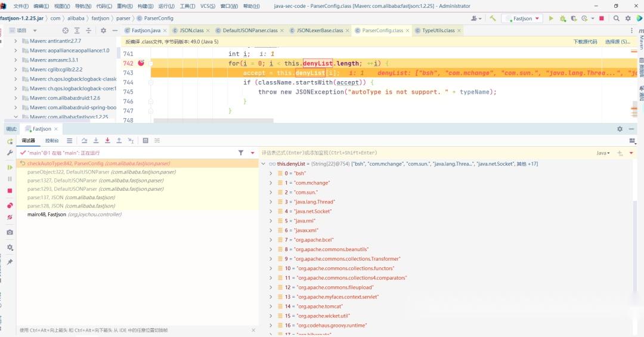This screenshot has width=644, height=337.
Task: Expand variable 4 = "java.net.Socket"
Action: (271, 211)
